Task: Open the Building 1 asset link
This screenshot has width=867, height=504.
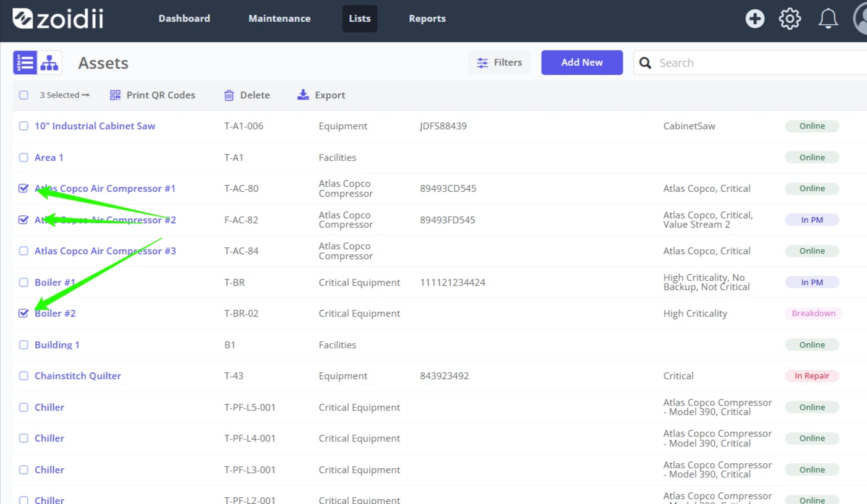Action: pyautogui.click(x=57, y=345)
